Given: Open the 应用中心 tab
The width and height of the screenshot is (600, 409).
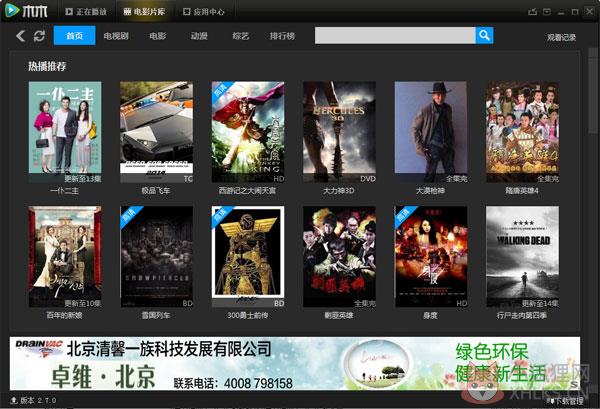Looking at the screenshot, I should (204, 12).
